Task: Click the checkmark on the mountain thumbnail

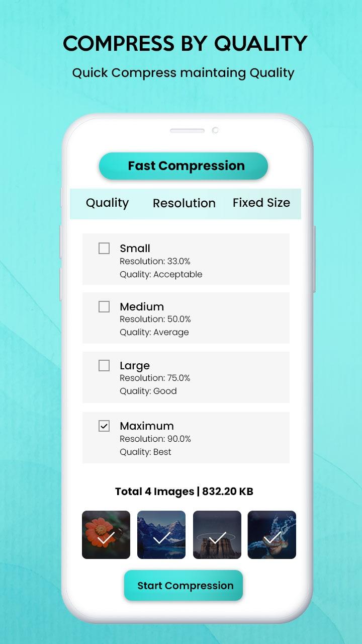Action: click(x=161, y=538)
